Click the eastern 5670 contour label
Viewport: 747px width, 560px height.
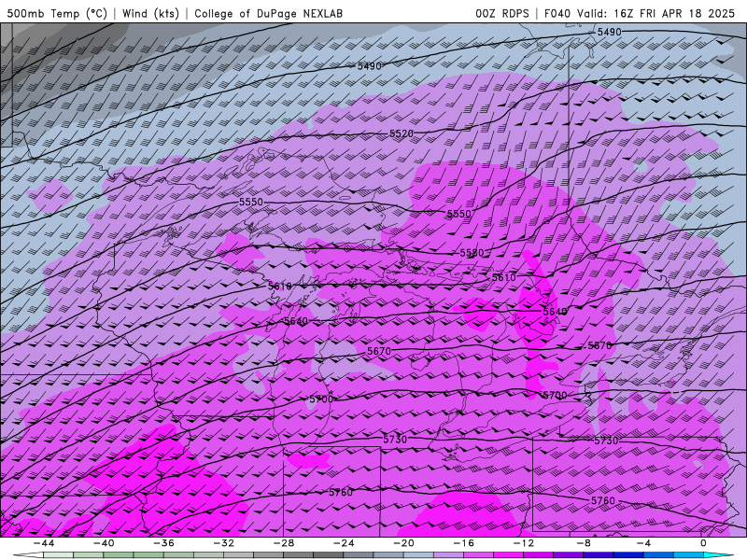click(599, 345)
